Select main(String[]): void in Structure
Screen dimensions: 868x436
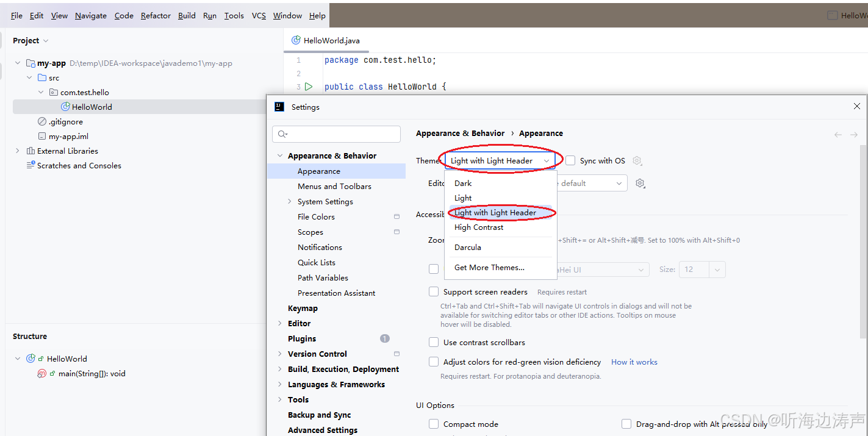click(x=92, y=373)
